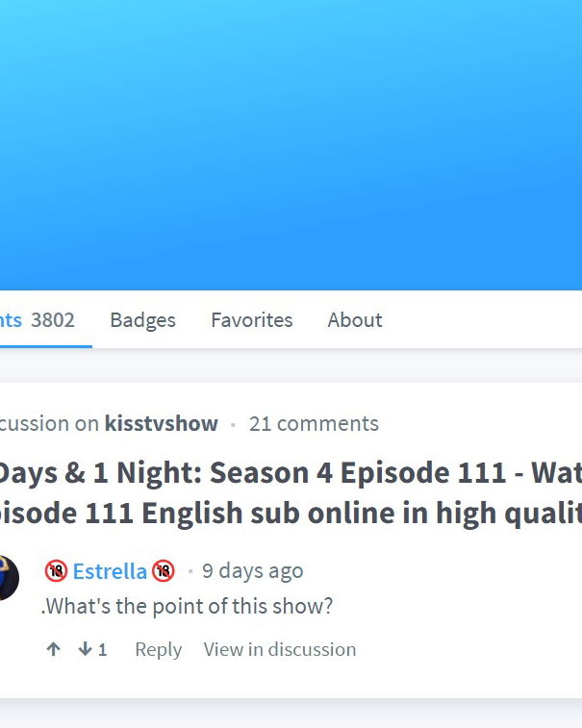
Task: Click View in discussion
Action: 280,649
